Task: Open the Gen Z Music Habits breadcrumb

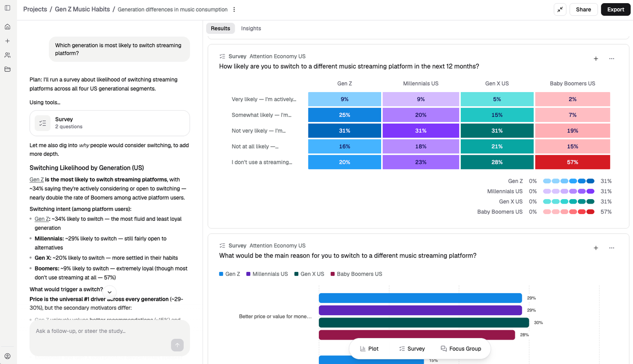Action: coord(82,9)
